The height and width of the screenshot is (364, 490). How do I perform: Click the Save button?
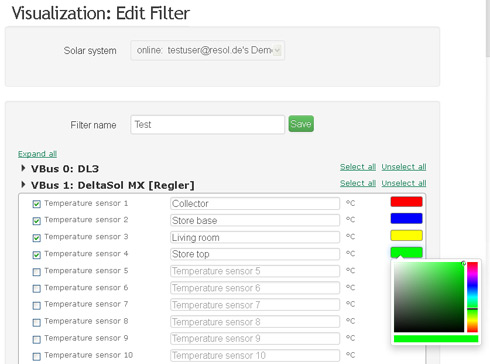click(301, 124)
